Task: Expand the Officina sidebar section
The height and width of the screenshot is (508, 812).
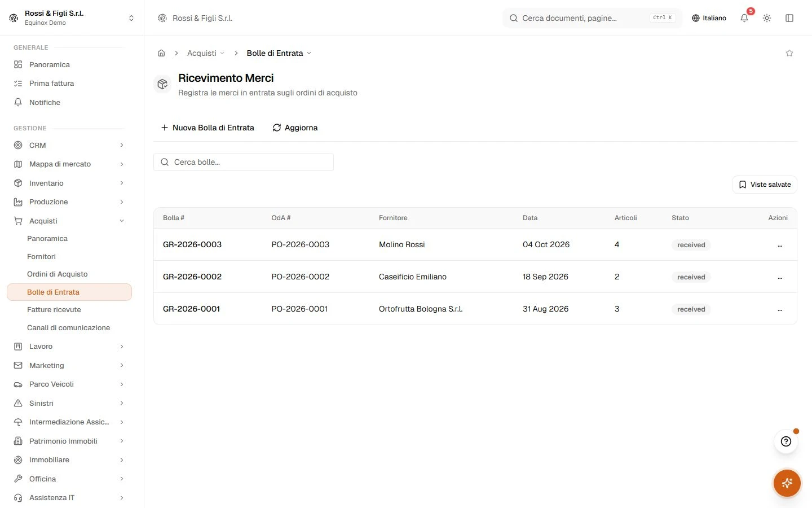Action: (69, 479)
